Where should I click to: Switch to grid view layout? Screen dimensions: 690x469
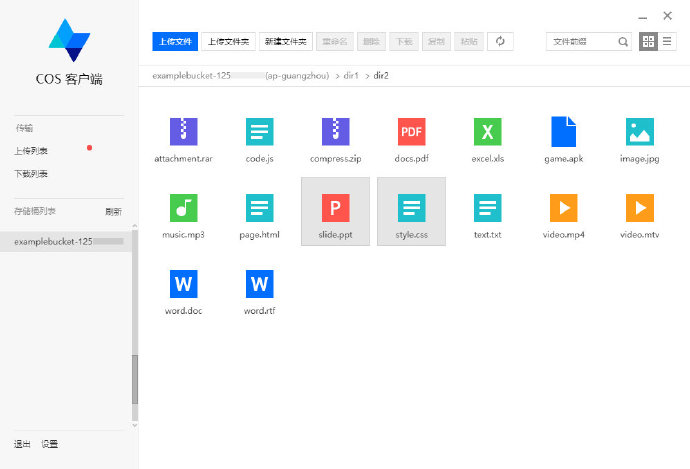tap(648, 41)
